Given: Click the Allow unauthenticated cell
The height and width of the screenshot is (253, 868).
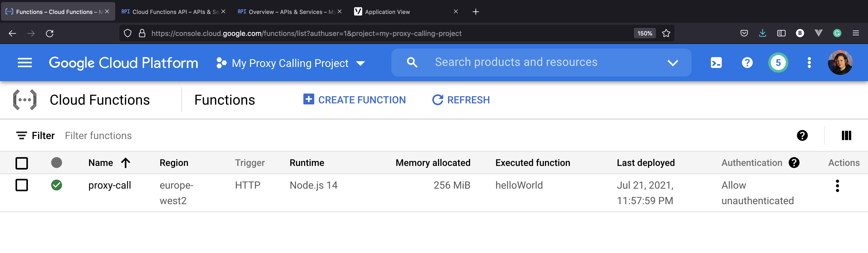Looking at the screenshot, I should coord(757,193).
